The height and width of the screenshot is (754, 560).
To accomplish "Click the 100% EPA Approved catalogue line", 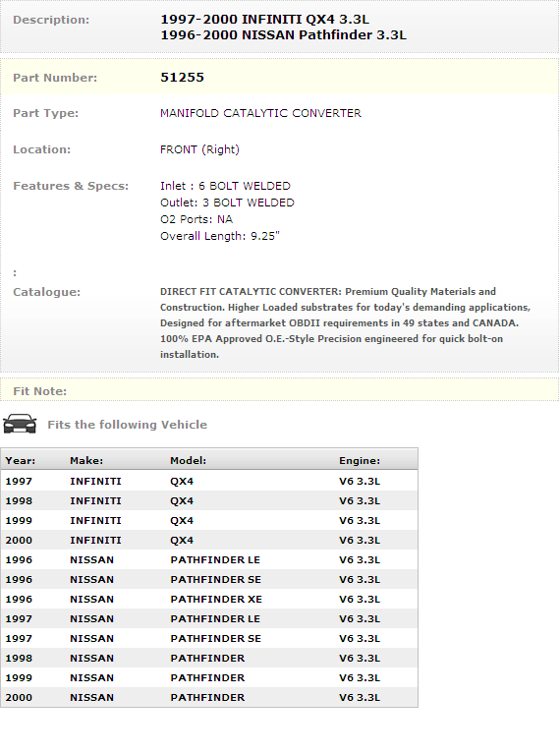I will (332, 339).
